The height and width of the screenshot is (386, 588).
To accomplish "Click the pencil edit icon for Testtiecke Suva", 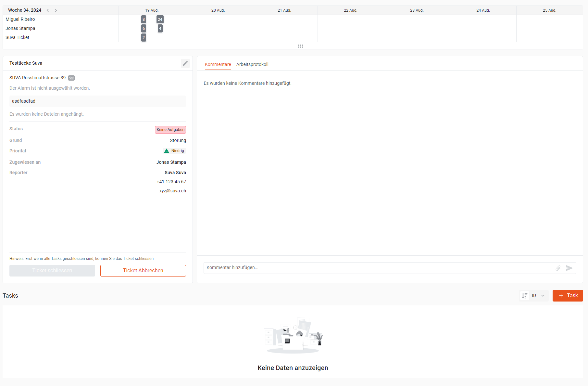I will [x=185, y=63].
